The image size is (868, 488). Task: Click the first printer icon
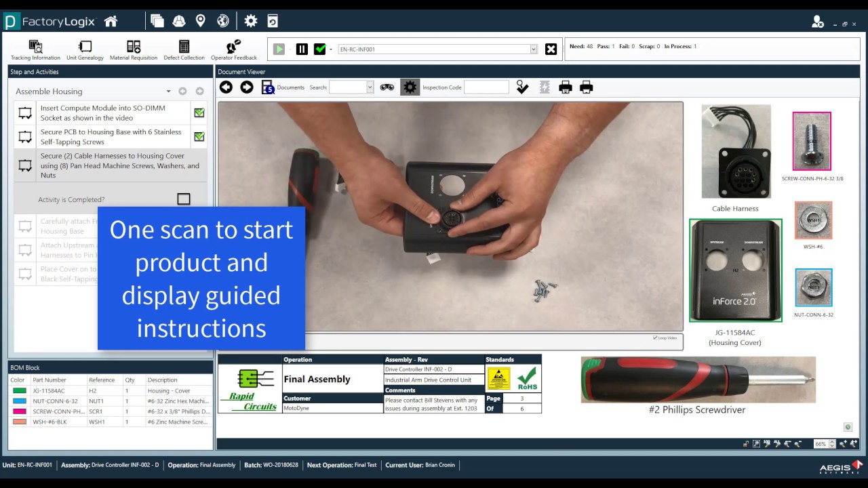565,87
